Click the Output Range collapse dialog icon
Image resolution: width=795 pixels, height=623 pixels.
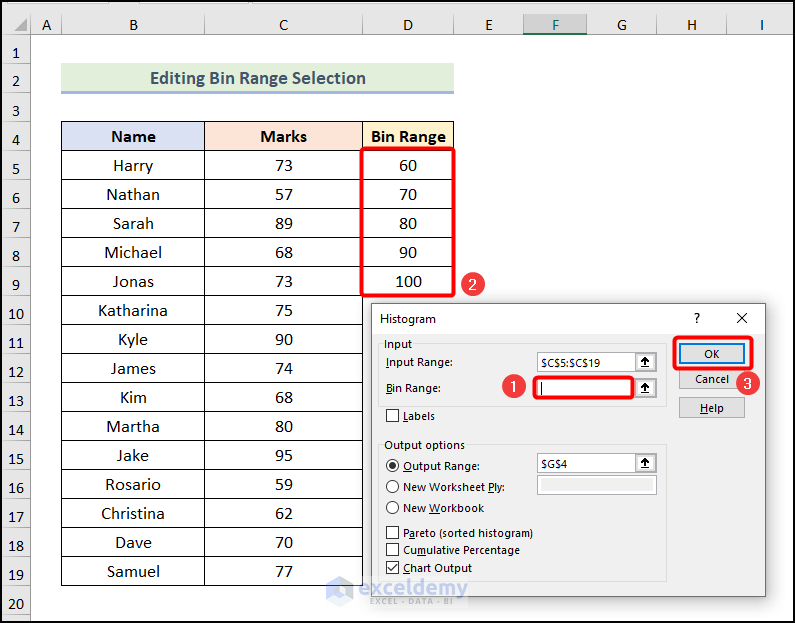pyautogui.click(x=647, y=463)
